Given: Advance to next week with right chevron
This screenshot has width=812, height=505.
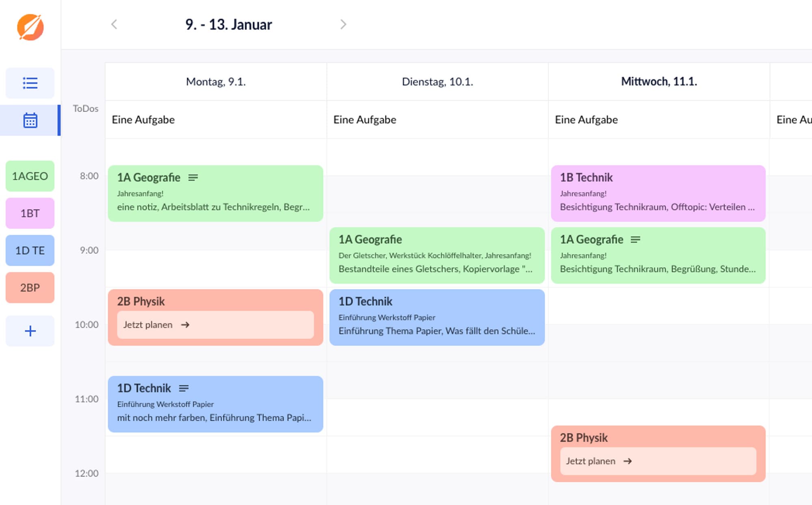Looking at the screenshot, I should tap(343, 24).
